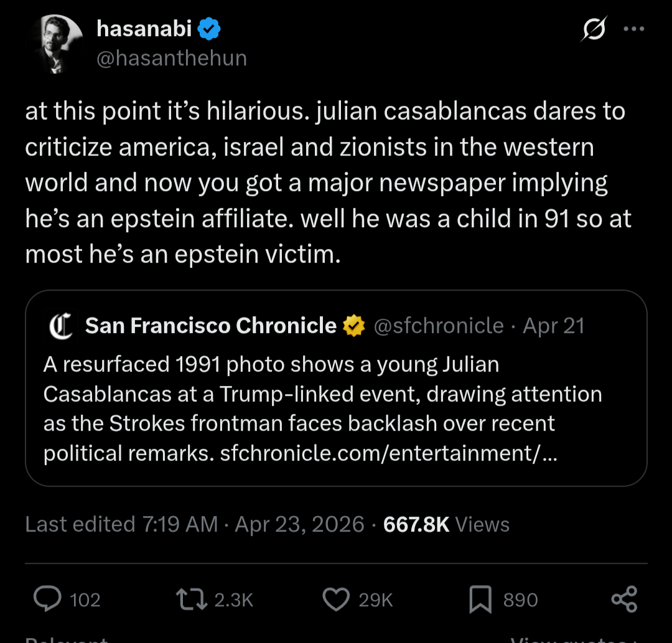
Task: Open the Grok icon beside the tweet header
Action: 594,29
